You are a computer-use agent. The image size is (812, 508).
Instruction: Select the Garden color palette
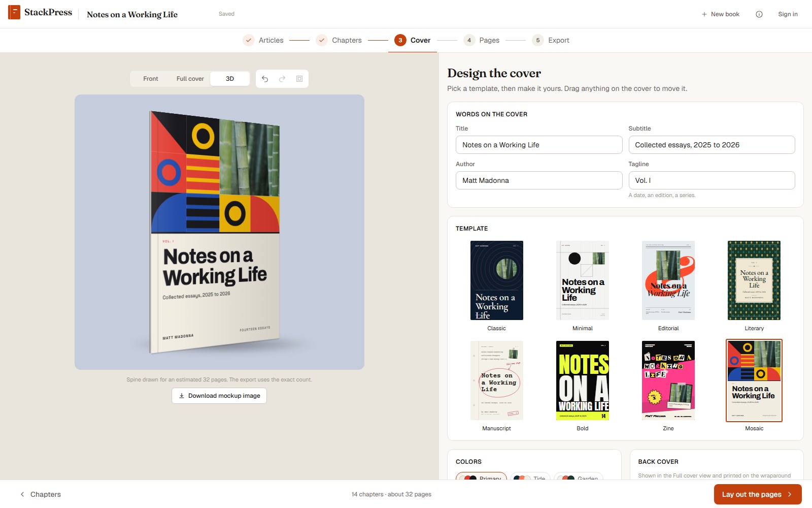pyautogui.click(x=578, y=478)
